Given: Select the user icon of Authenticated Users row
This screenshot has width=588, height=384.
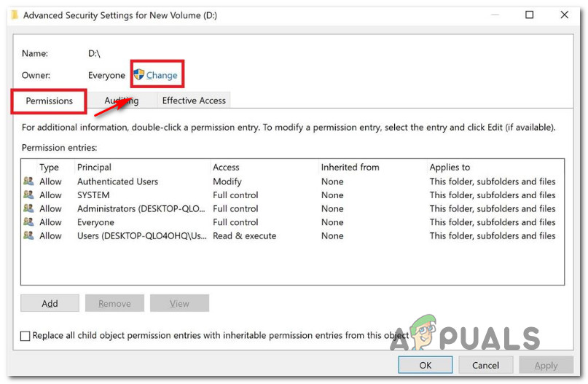Looking at the screenshot, I should coord(28,181).
